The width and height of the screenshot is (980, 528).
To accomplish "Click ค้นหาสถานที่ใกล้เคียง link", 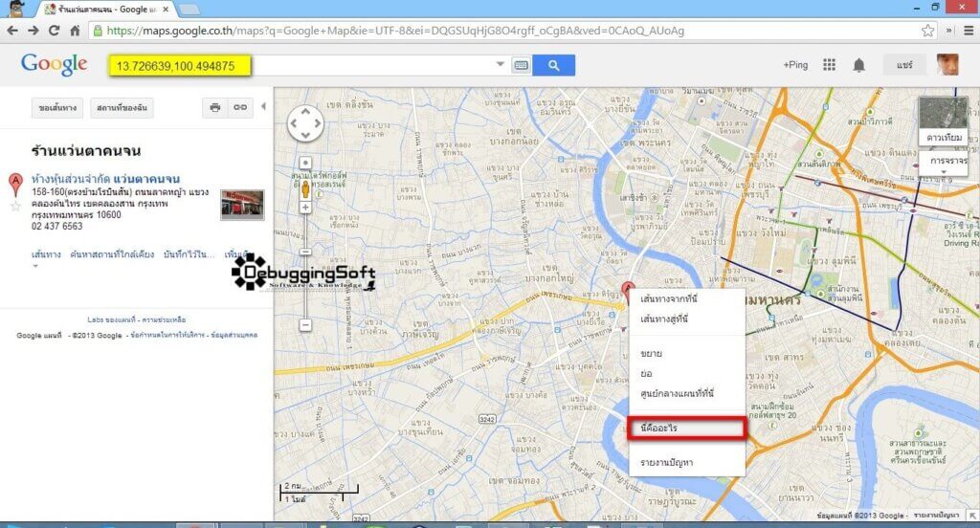I will coord(113,254).
